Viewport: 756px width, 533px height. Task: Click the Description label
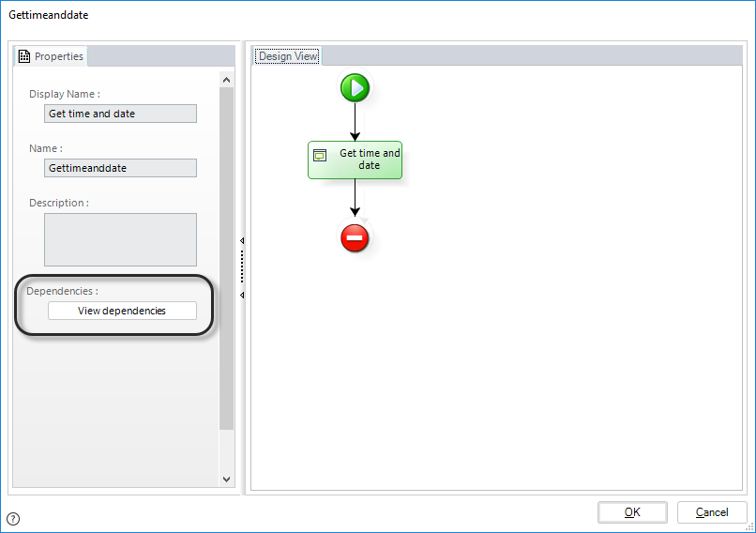click(x=59, y=203)
